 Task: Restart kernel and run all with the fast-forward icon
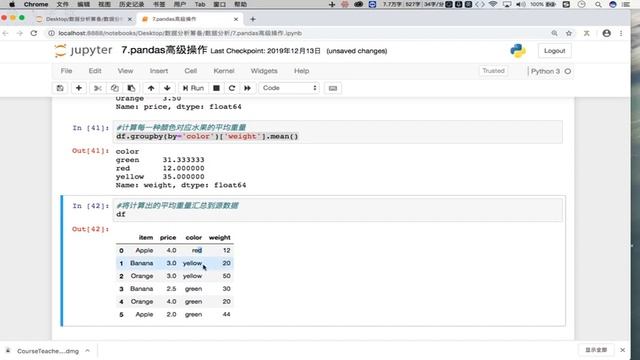pyautogui.click(x=247, y=88)
